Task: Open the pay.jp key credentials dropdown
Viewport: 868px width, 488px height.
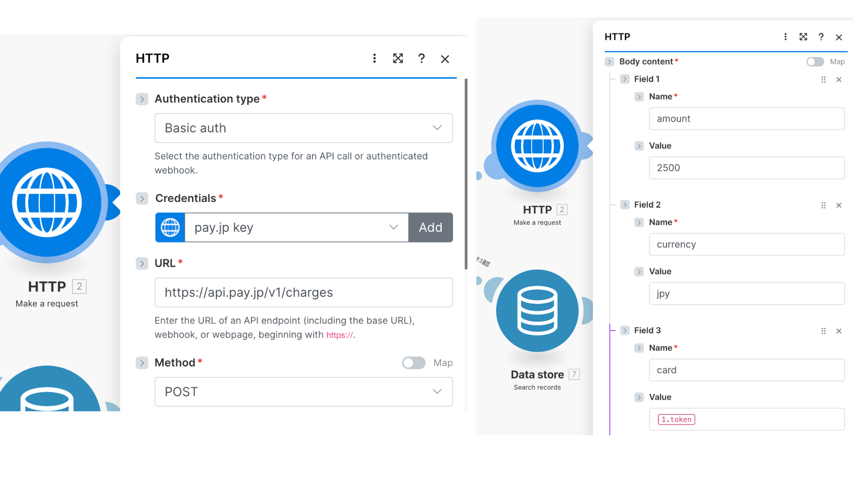Action: coord(296,227)
